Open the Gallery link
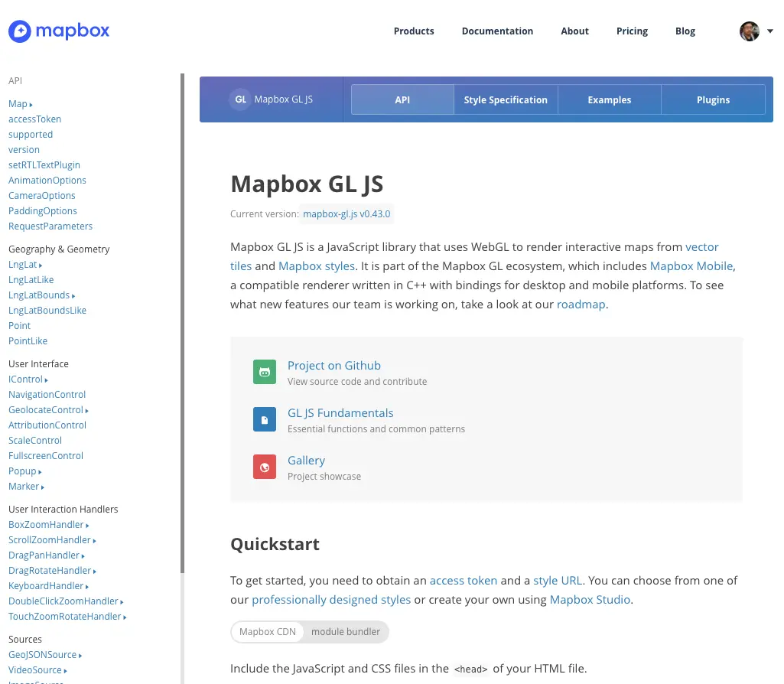The image size is (784, 684). click(x=306, y=461)
